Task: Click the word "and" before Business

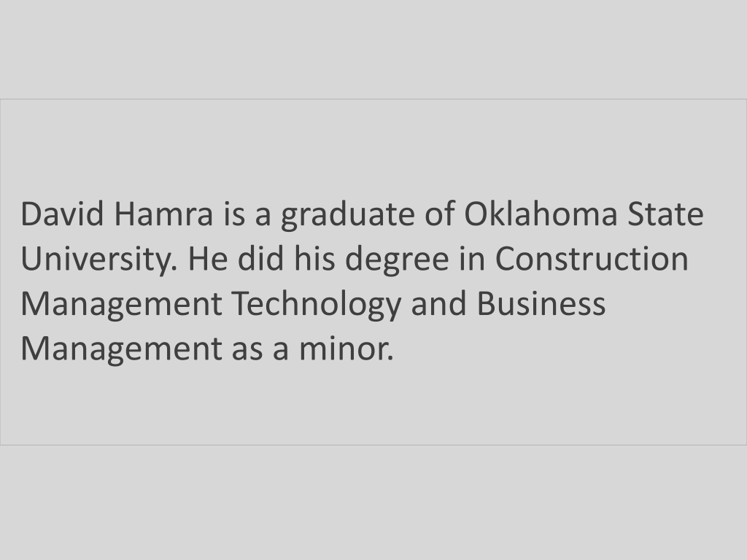Action: (x=438, y=303)
